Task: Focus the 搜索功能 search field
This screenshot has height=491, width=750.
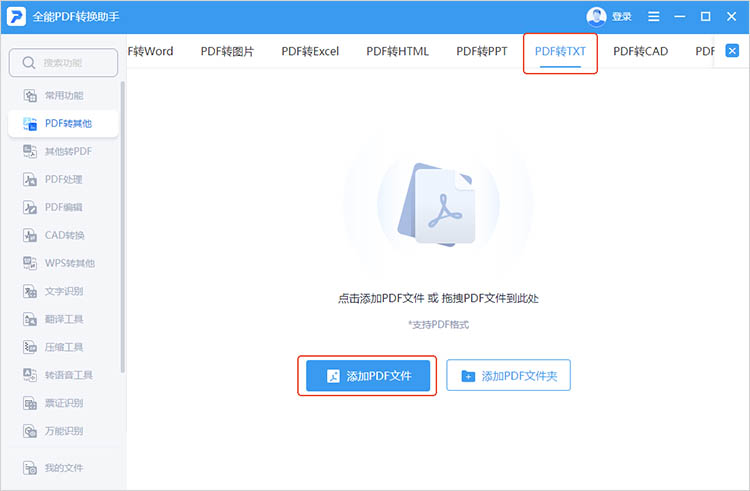Action: click(63, 63)
